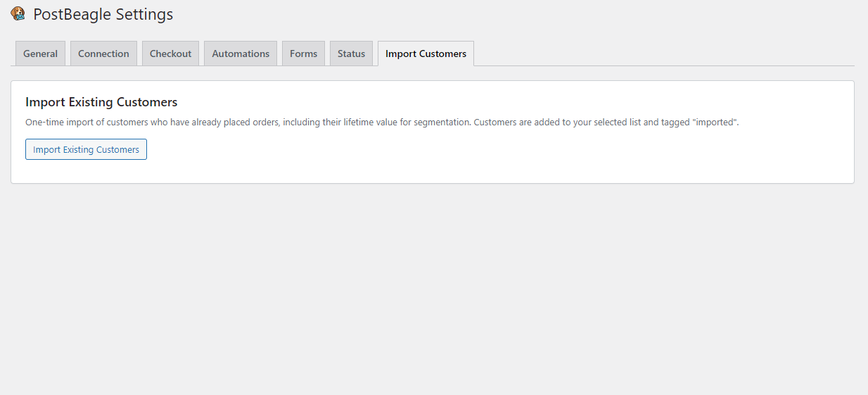Open the Forms tab
Image resolution: width=868 pixels, height=395 pixels.
(303, 54)
